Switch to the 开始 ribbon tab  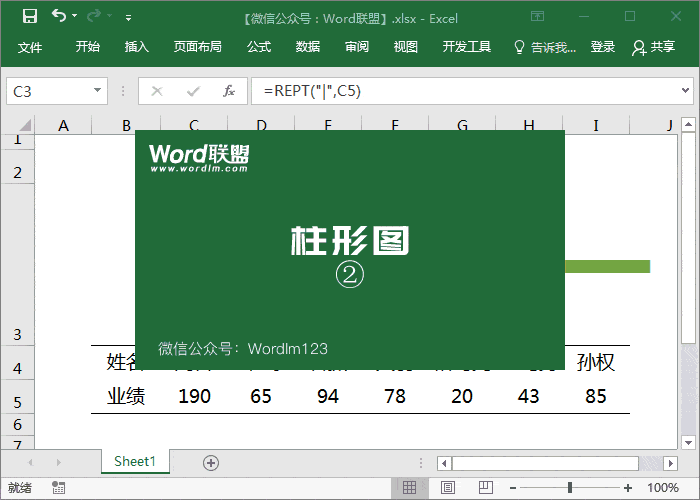click(x=88, y=46)
